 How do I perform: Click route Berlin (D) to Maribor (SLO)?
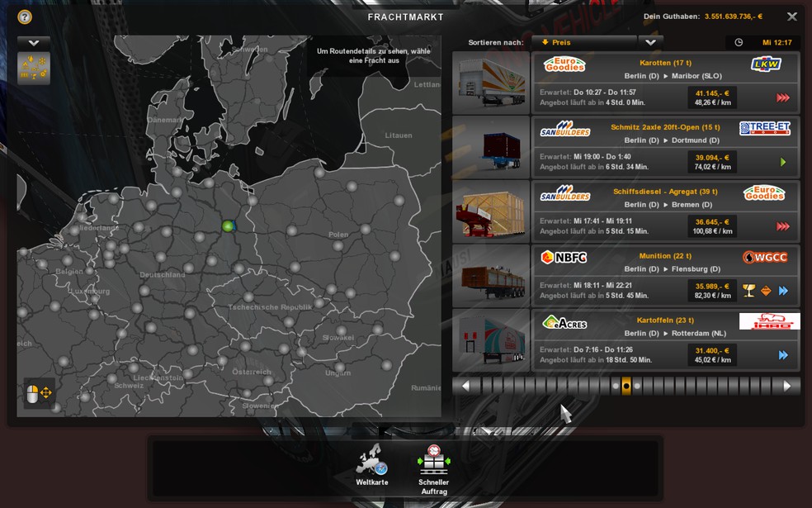[673, 76]
